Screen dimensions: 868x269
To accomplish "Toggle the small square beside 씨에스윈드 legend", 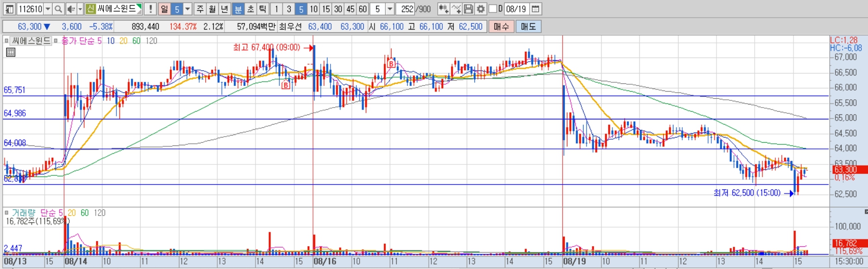I will (x=7, y=40).
